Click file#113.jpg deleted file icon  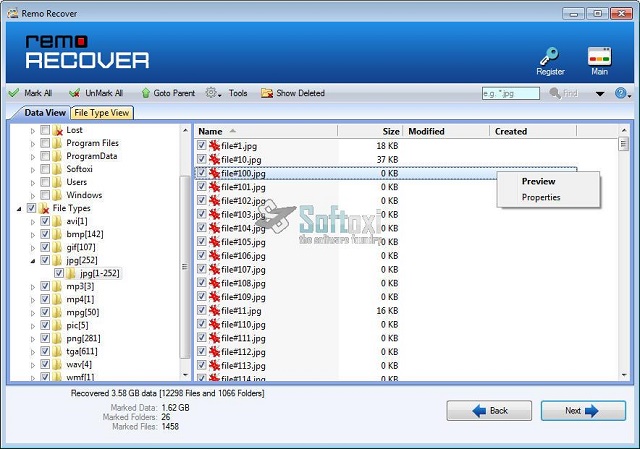tap(214, 365)
